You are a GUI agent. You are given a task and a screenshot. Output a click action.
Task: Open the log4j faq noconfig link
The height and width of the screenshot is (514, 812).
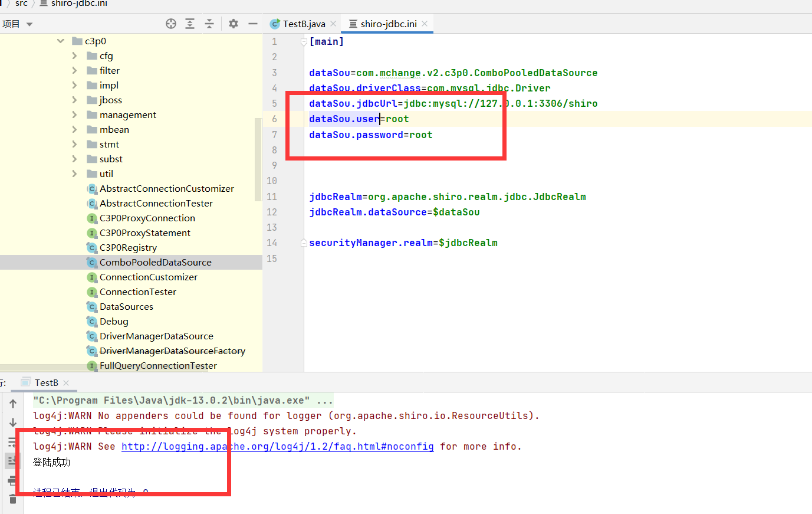[x=278, y=446]
